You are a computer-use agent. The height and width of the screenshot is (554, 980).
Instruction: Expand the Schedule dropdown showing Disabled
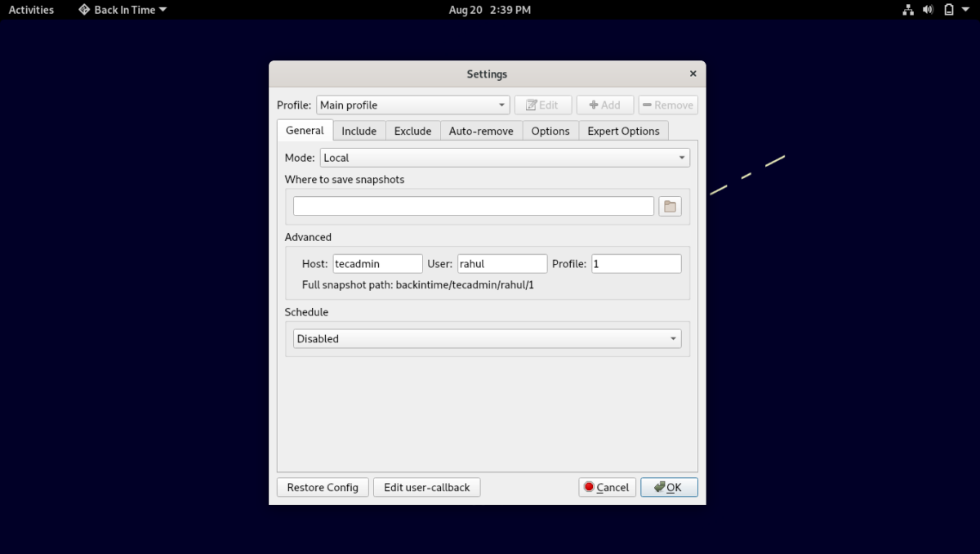tap(487, 339)
